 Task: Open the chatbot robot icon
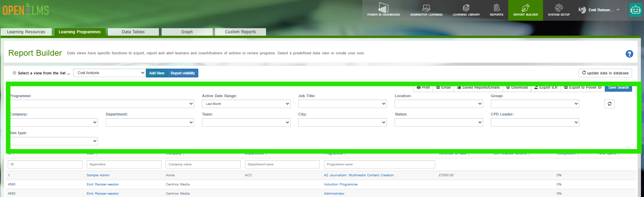click(x=635, y=10)
